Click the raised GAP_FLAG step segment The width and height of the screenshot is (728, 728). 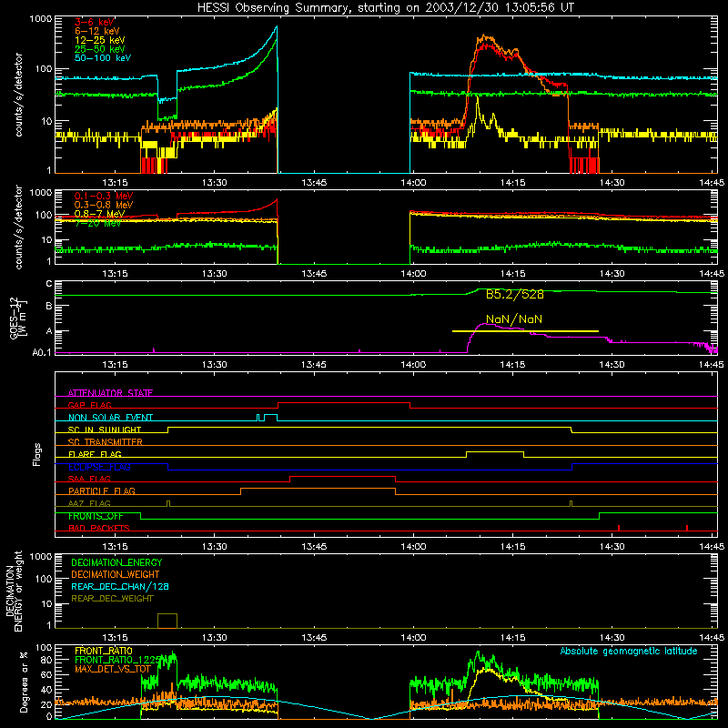pyautogui.click(x=344, y=403)
